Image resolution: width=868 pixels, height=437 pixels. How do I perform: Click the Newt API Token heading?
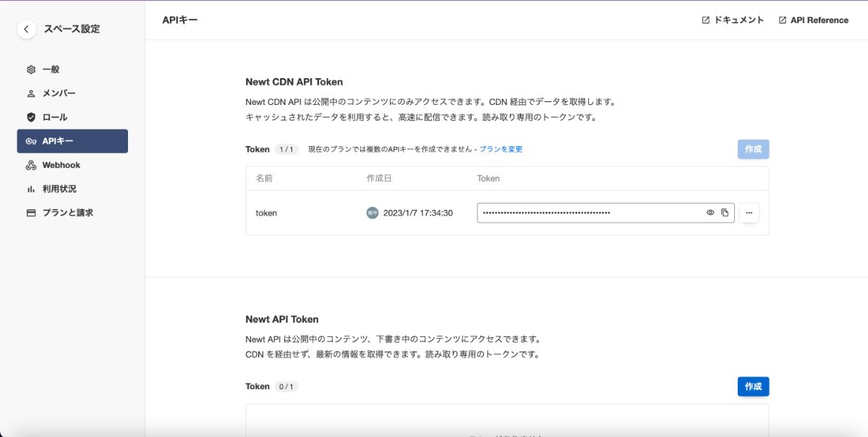pos(282,319)
